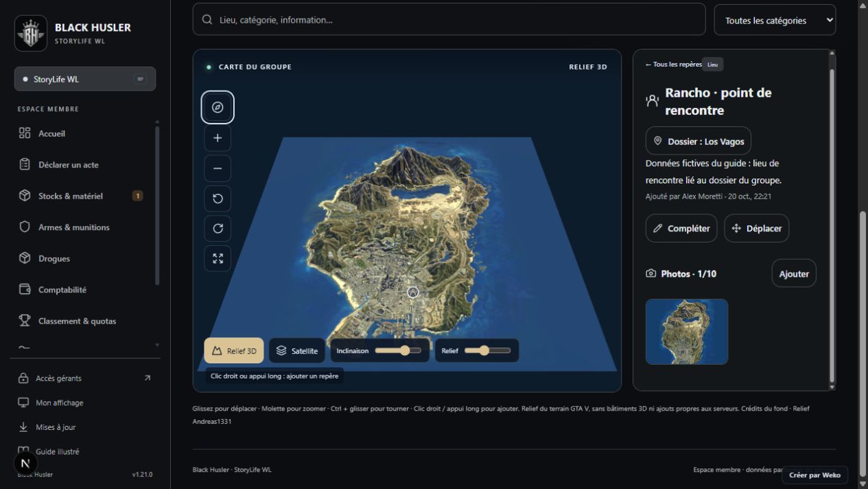
Task: Click the Classement trophy icon
Action: click(x=25, y=321)
